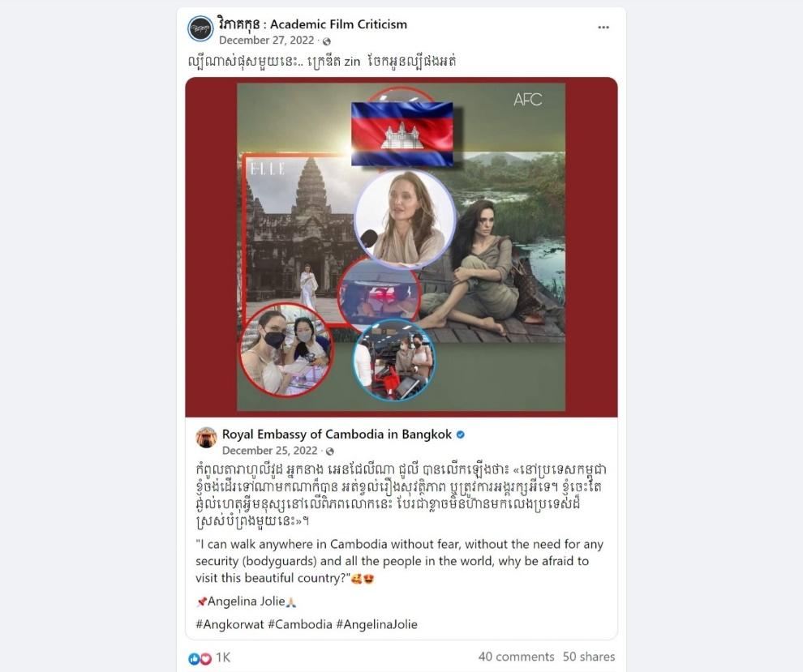The width and height of the screenshot is (803, 672).
Task: Click the globe privacy icon beside December 27, 2022
Action: click(327, 41)
